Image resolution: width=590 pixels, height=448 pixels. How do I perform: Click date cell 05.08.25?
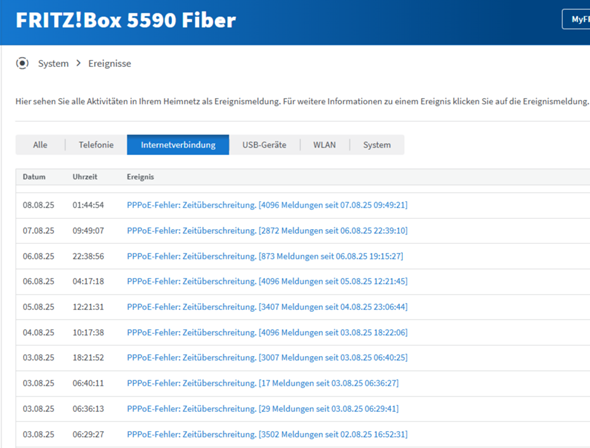click(38, 307)
